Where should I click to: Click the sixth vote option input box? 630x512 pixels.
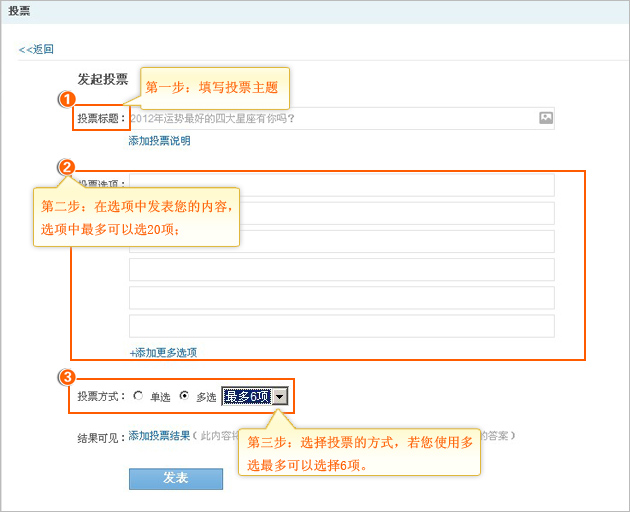341,326
